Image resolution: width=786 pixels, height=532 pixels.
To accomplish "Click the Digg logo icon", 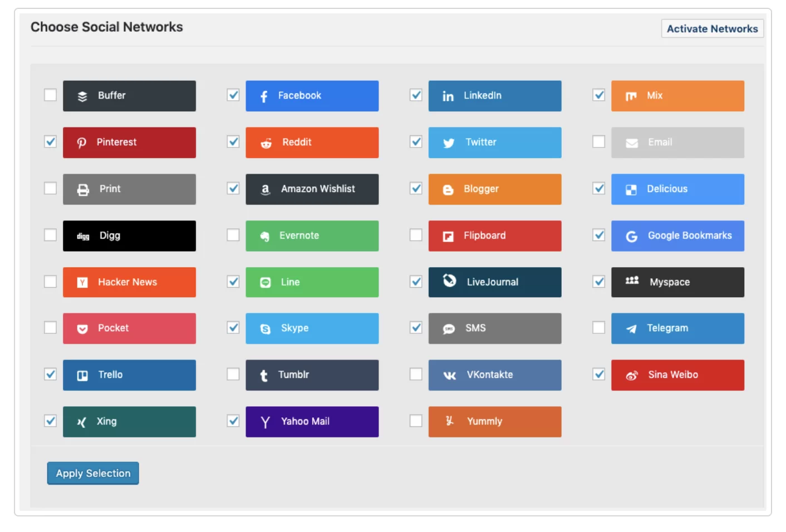I will (x=83, y=237).
